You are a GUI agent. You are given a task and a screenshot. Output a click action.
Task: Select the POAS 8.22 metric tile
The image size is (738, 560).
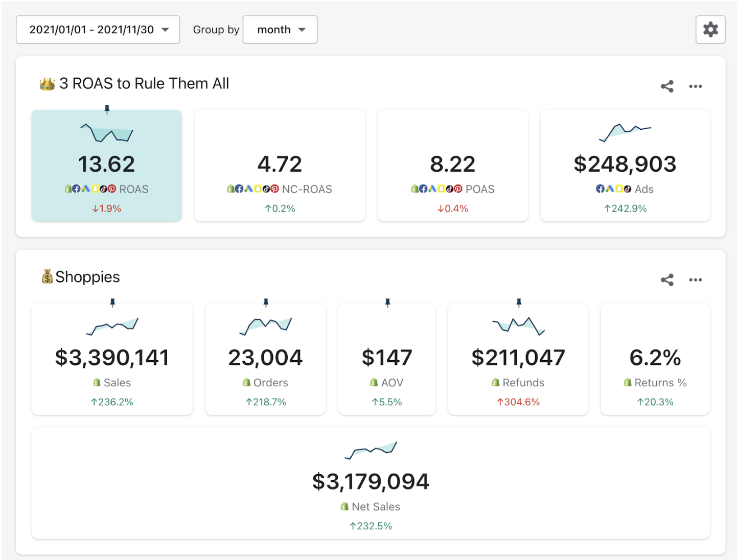click(452, 166)
